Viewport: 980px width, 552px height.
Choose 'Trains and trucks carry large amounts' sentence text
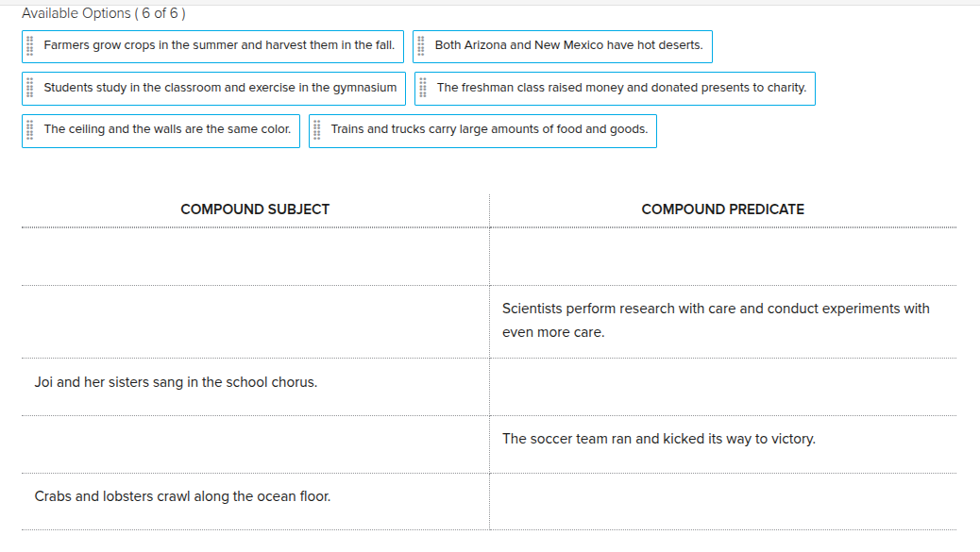point(489,129)
